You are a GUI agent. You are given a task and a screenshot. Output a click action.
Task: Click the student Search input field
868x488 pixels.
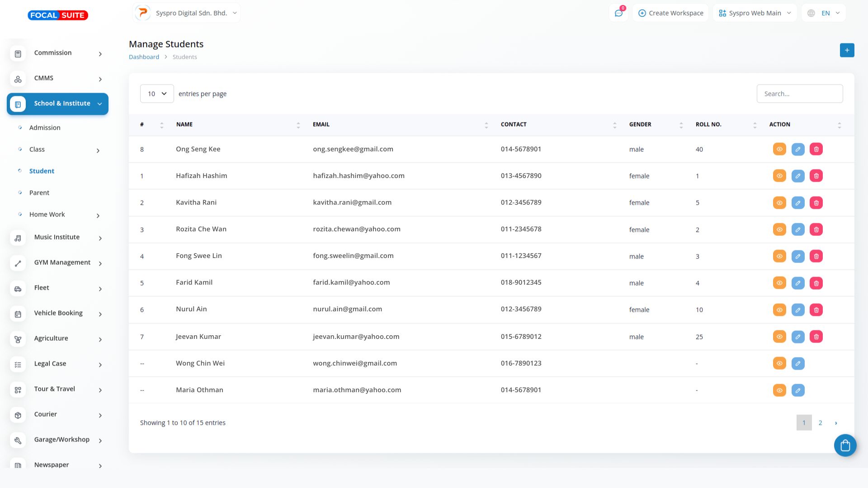click(x=799, y=94)
